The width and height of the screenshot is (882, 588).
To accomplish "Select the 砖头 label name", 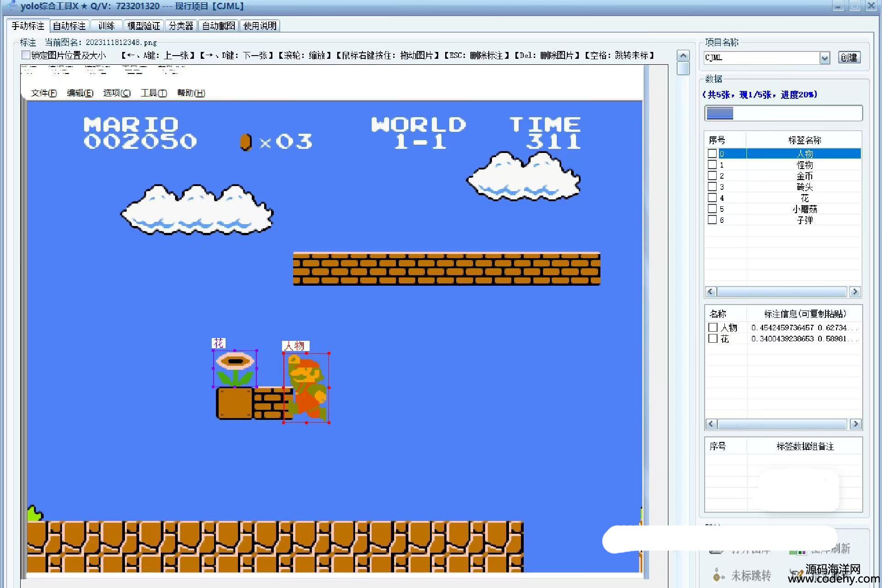I will pos(804,187).
